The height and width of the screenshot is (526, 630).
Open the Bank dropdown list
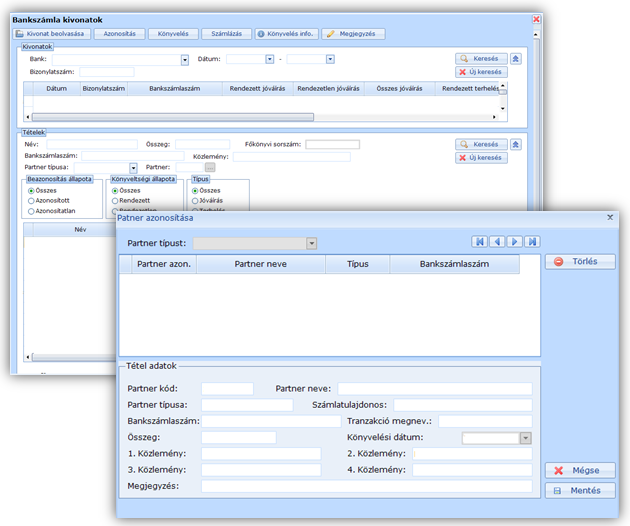click(x=185, y=60)
